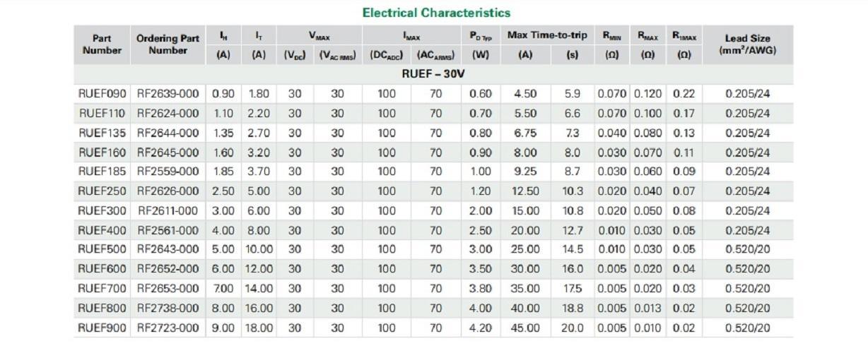Select the RUEF090 part number cell
The width and height of the screenshot is (868, 353).
coord(102,94)
